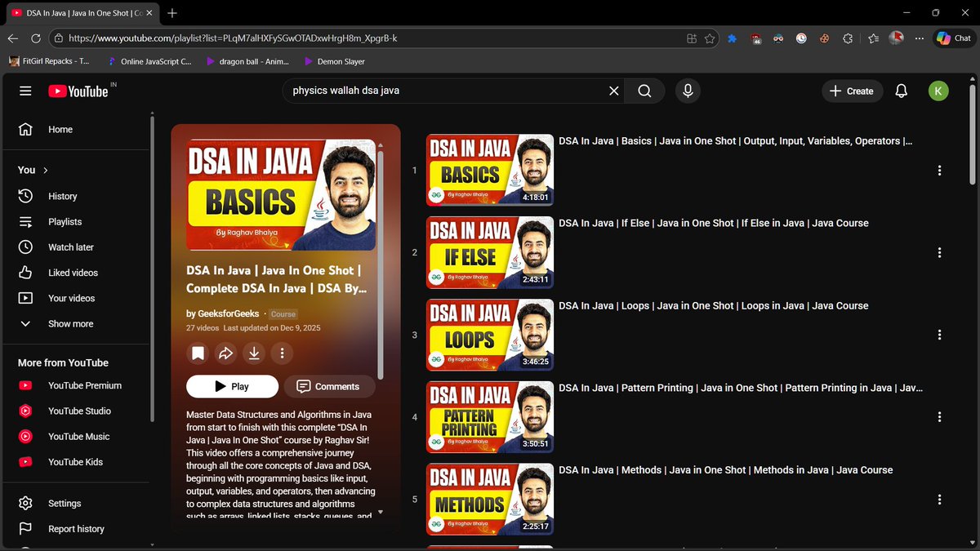Screen dimensions: 980x551
Task: Open the 'DSA In Java | Loops' title
Action: click(714, 305)
